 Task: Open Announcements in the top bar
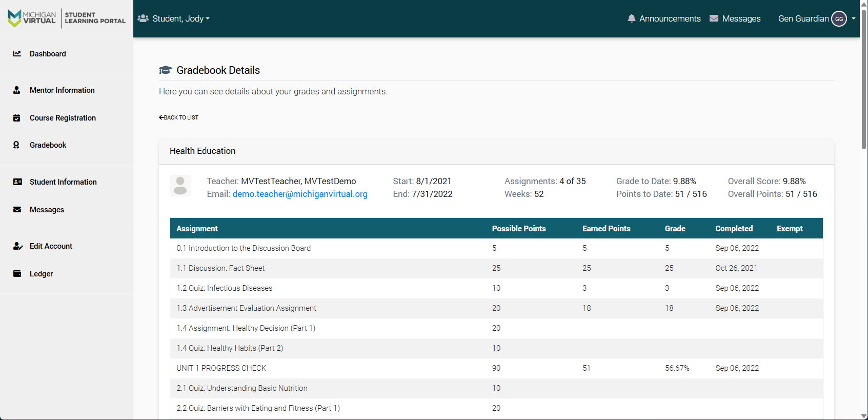tap(664, 18)
